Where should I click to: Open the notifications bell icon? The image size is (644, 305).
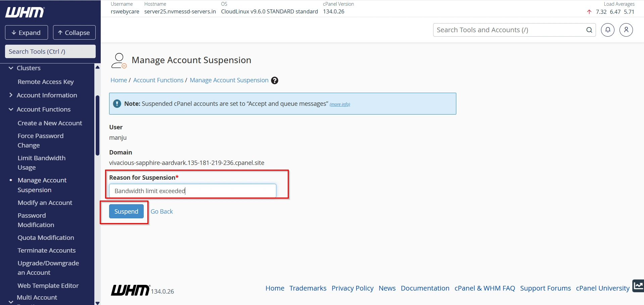[x=608, y=30]
